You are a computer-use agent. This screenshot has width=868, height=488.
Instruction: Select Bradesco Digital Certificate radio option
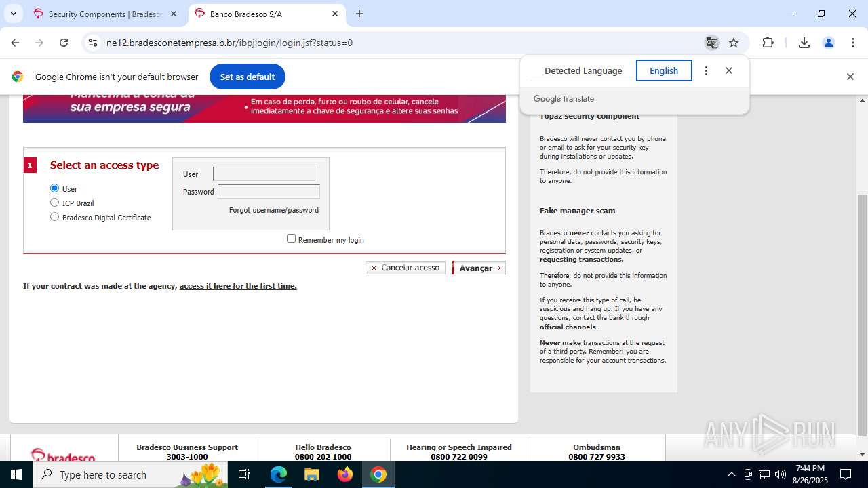point(55,217)
